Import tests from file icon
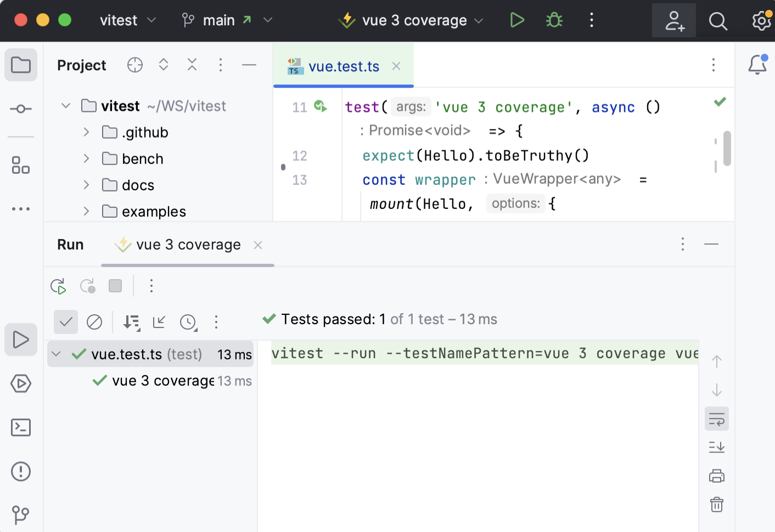 point(160,322)
